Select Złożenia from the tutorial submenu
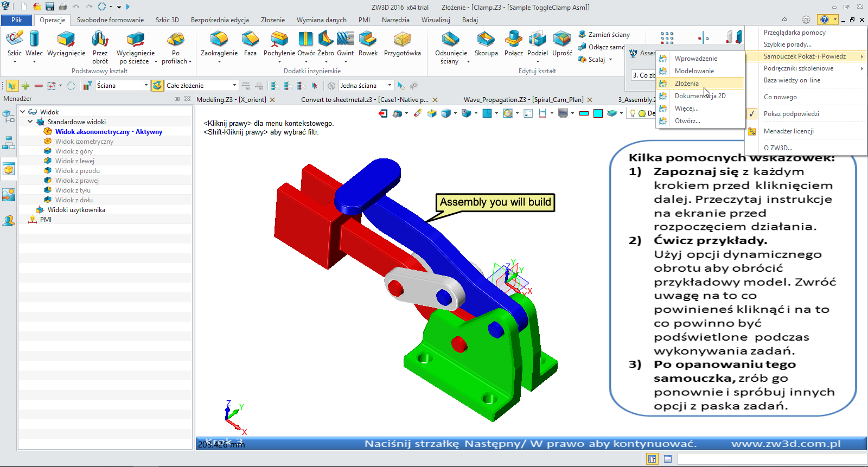The width and height of the screenshot is (868, 467). pyautogui.click(x=700, y=84)
